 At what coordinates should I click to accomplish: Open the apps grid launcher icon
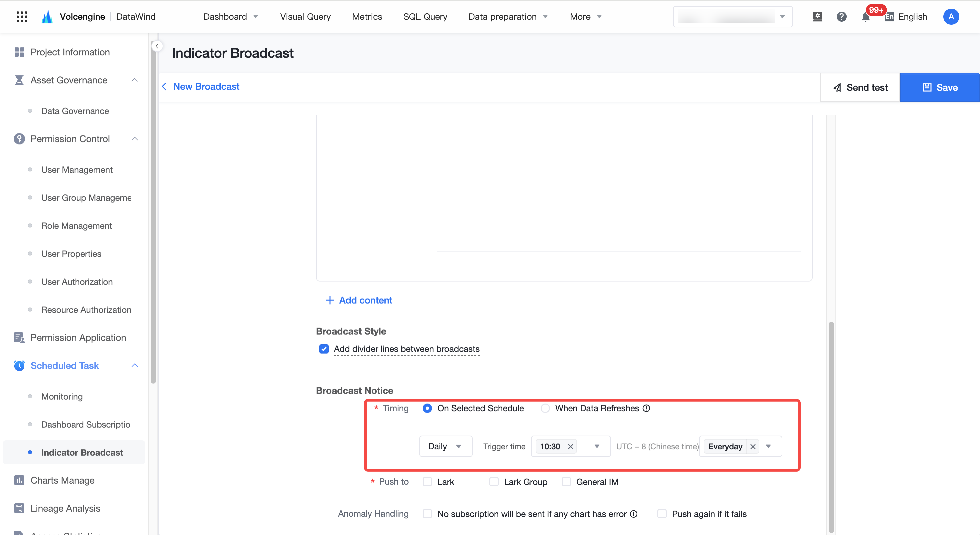point(22,17)
